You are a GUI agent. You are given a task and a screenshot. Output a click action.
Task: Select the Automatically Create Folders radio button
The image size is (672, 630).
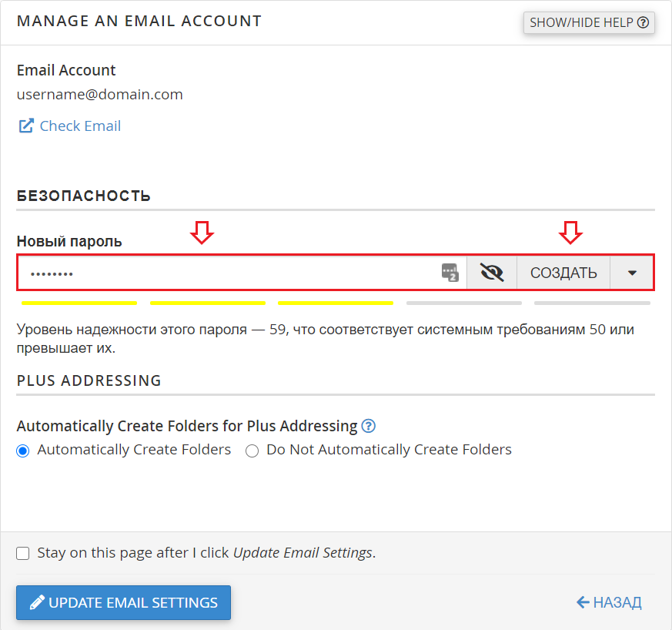point(23,451)
